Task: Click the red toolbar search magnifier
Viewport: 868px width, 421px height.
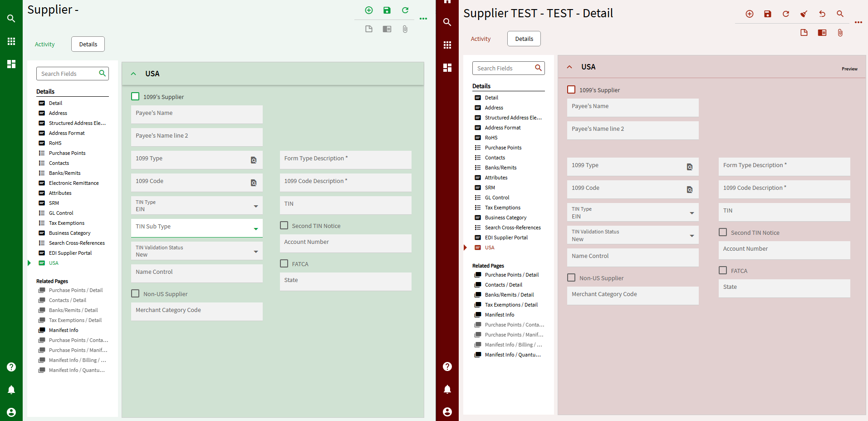Action: [840, 14]
